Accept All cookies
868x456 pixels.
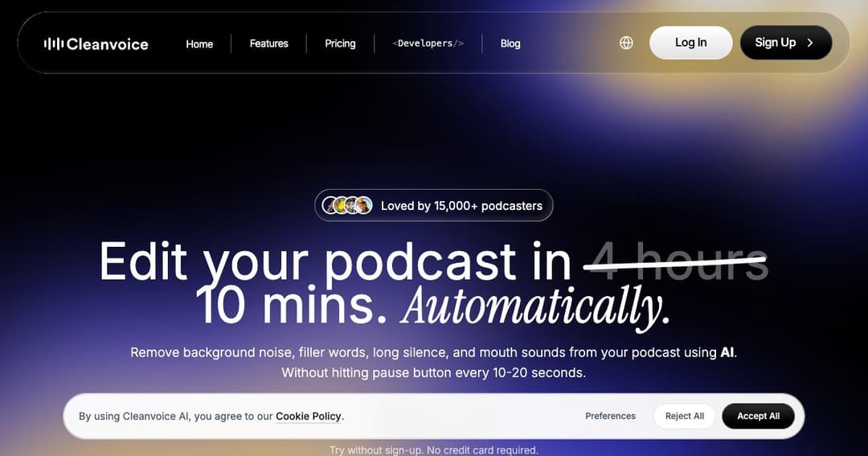pyautogui.click(x=759, y=416)
